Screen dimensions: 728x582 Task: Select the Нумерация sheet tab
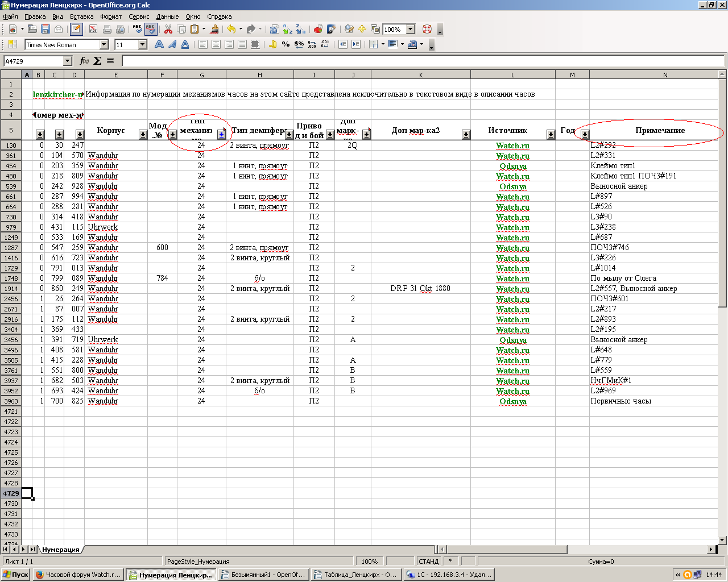[60, 550]
